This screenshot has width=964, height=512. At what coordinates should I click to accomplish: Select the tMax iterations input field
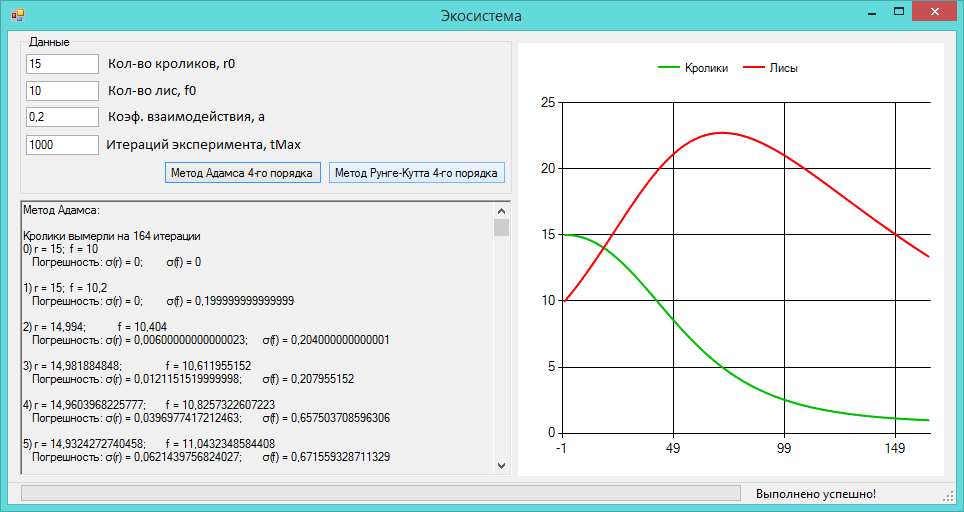pyautogui.click(x=62, y=145)
